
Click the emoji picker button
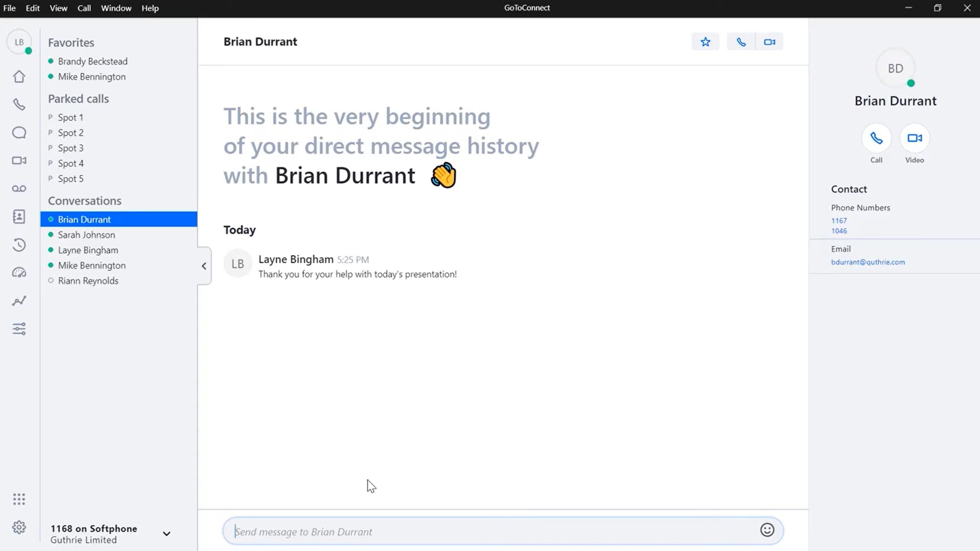click(x=767, y=531)
